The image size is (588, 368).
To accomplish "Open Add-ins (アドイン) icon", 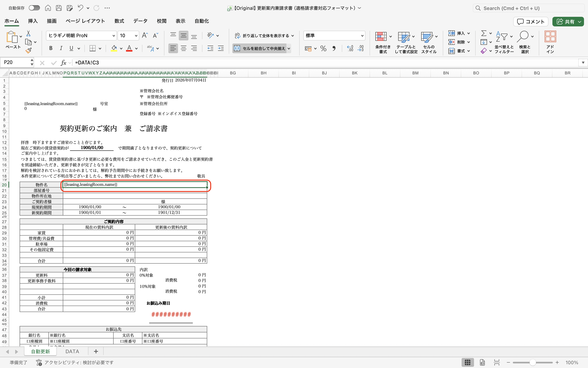I will (550, 42).
